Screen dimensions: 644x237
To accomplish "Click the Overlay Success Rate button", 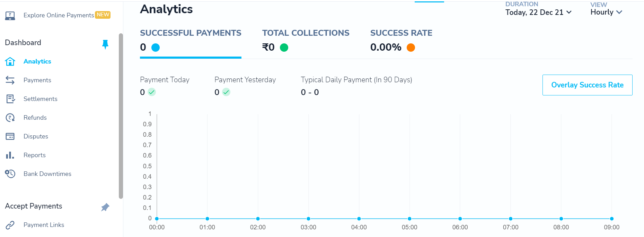I will click(587, 85).
